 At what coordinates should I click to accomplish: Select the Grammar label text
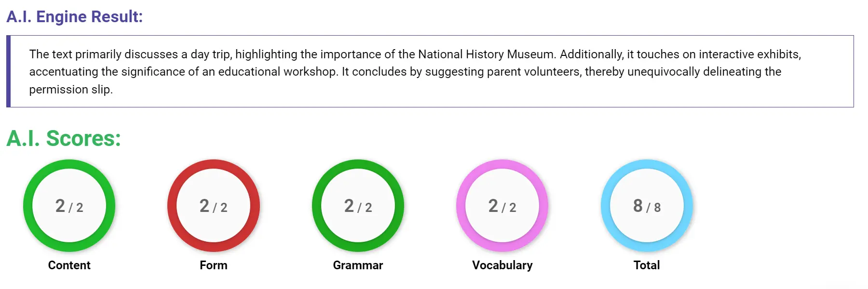point(358,265)
